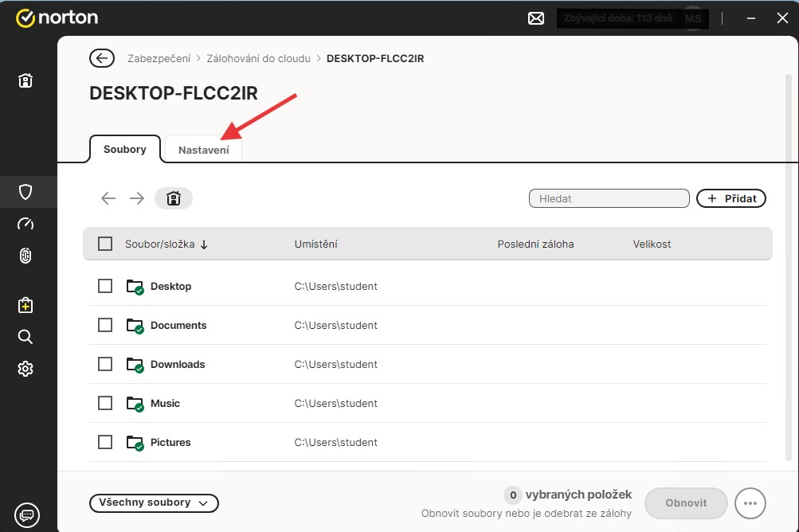Image resolution: width=799 pixels, height=532 pixels.
Task: Check the Documents folder checkbox
Action: (105, 325)
